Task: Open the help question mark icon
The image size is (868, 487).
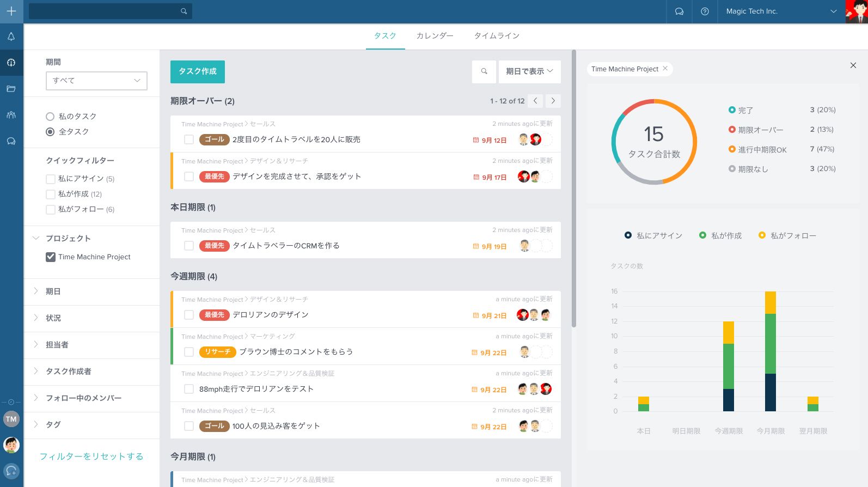Action: [705, 11]
